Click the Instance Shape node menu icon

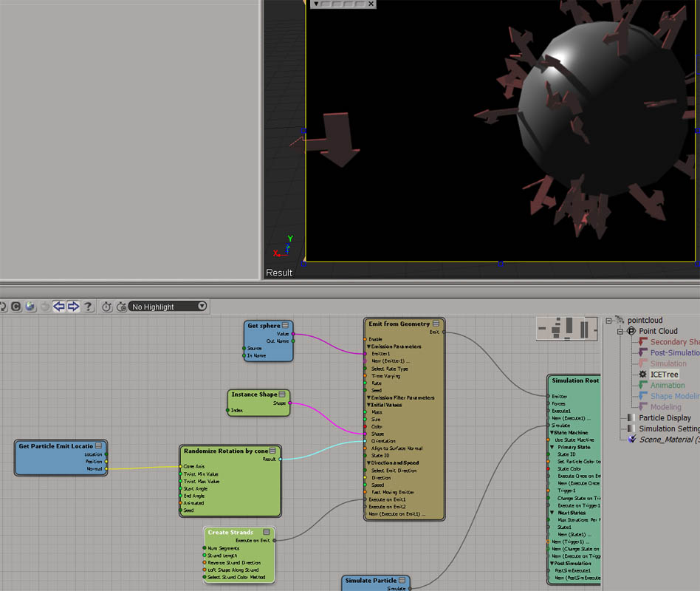coord(282,394)
